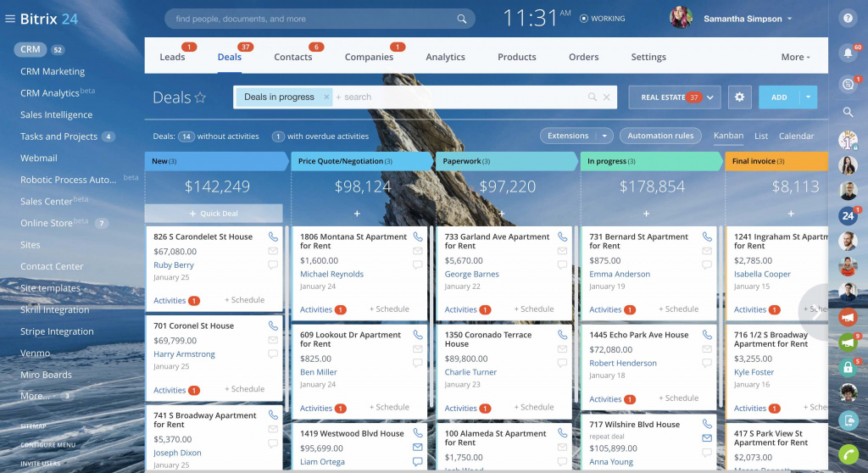Click the gear settings icon beside Real Estate
The width and height of the screenshot is (868, 473).
739,97
